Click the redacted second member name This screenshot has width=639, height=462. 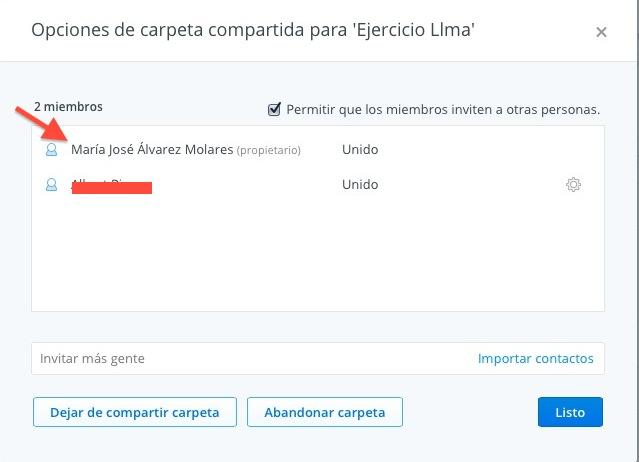pos(111,186)
